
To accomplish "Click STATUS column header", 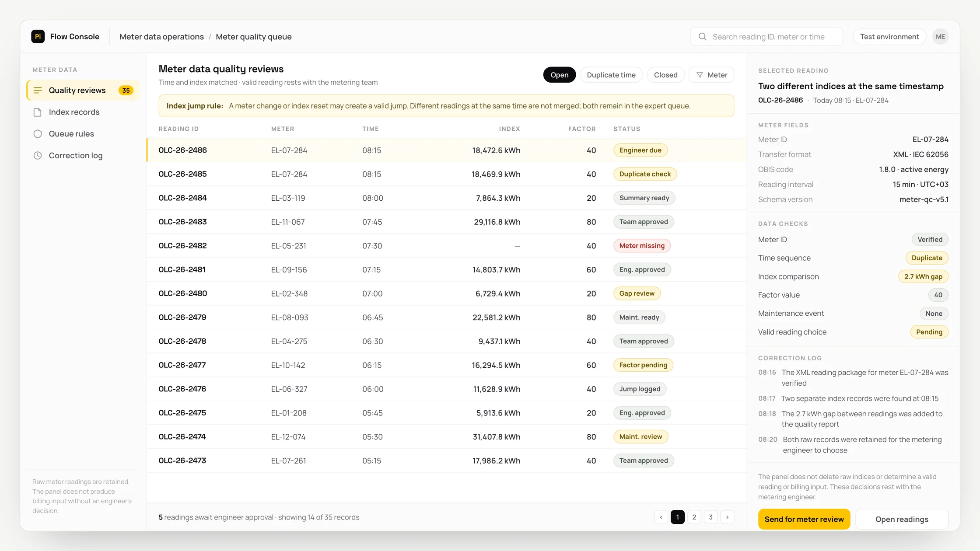I will click(626, 129).
